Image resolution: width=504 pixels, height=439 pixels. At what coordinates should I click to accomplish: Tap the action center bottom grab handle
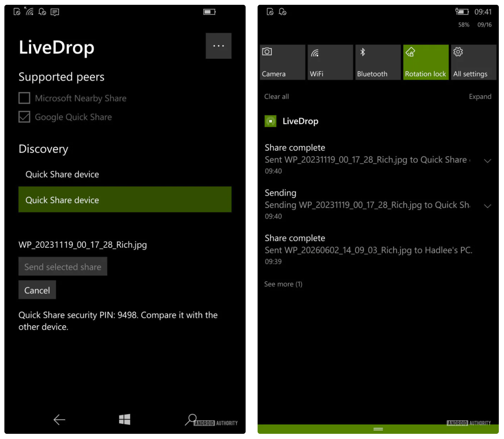point(378,429)
